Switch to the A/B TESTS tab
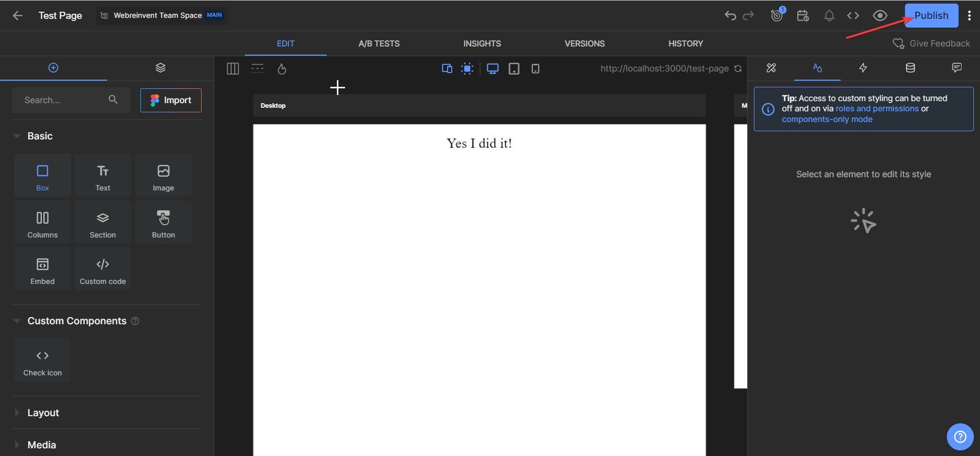Screen dimensions: 980x456 [x=379, y=43]
